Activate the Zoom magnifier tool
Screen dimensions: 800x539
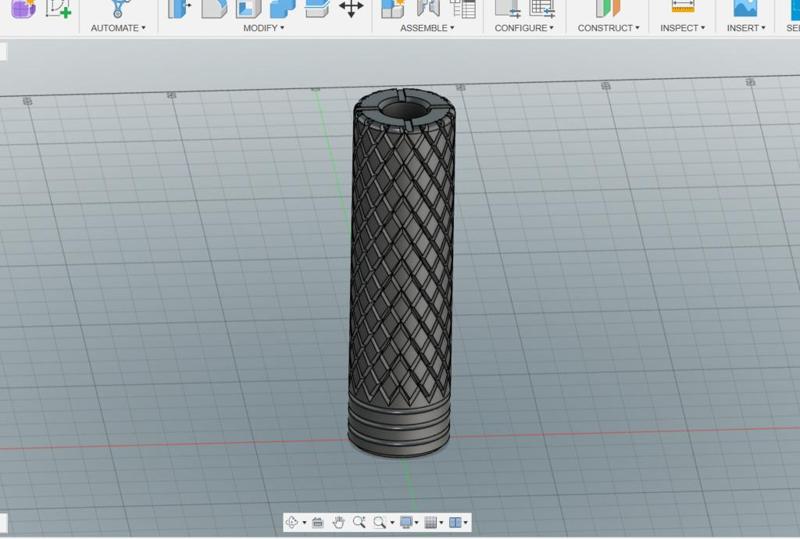pos(359,522)
